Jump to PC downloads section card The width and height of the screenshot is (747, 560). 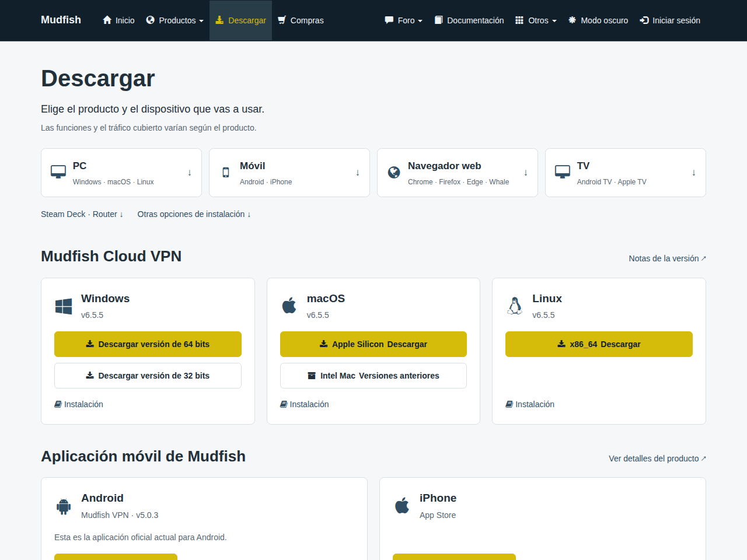click(x=121, y=173)
